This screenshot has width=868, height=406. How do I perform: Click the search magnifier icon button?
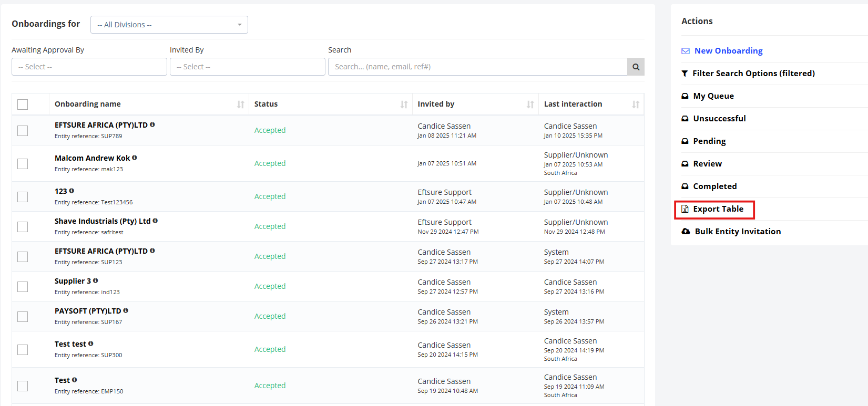point(636,67)
